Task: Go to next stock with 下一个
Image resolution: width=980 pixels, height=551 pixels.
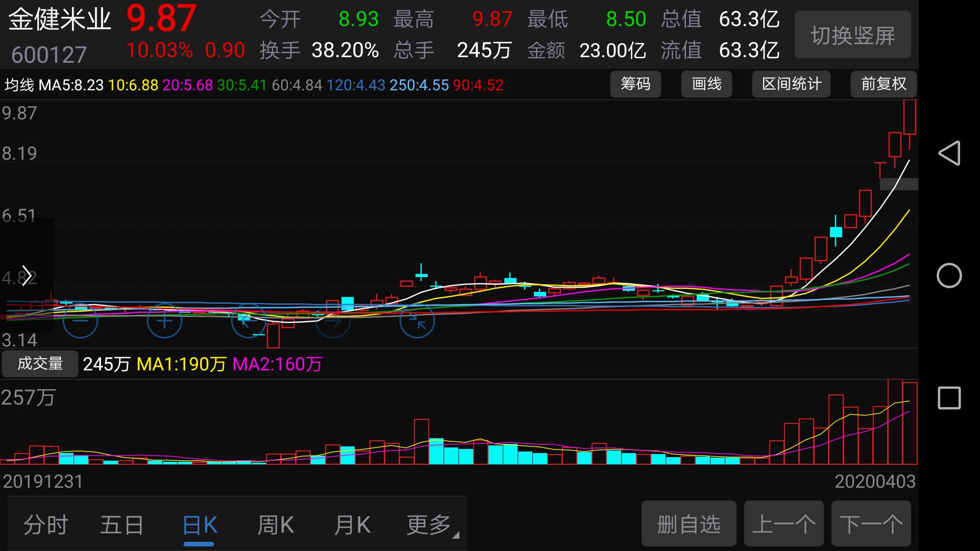Action: click(x=871, y=523)
